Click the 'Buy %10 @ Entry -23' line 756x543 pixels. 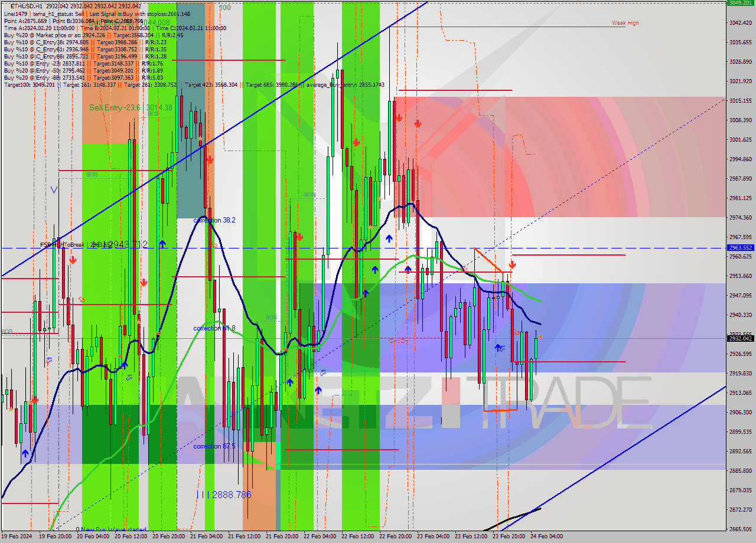(x=83, y=63)
